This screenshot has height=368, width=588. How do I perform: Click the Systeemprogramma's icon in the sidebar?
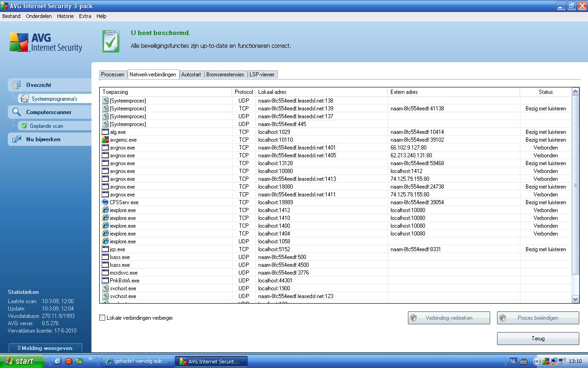[x=25, y=99]
